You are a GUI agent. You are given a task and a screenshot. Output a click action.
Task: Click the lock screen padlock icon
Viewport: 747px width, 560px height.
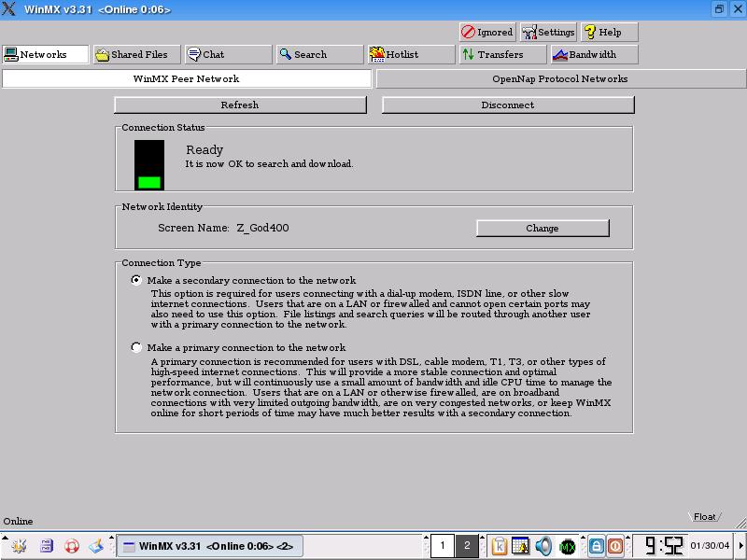point(596,546)
